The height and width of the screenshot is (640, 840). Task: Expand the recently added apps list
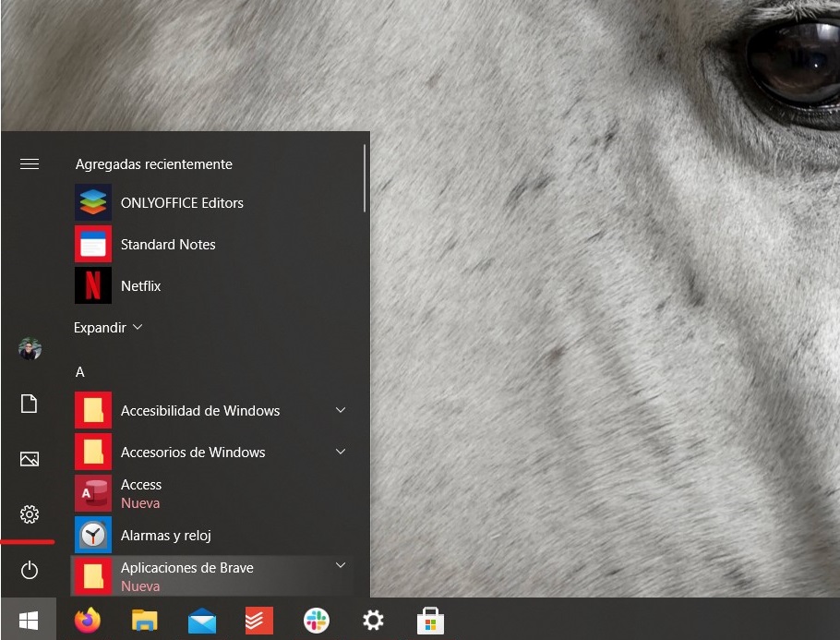pyautogui.click(x=108, y=328)
